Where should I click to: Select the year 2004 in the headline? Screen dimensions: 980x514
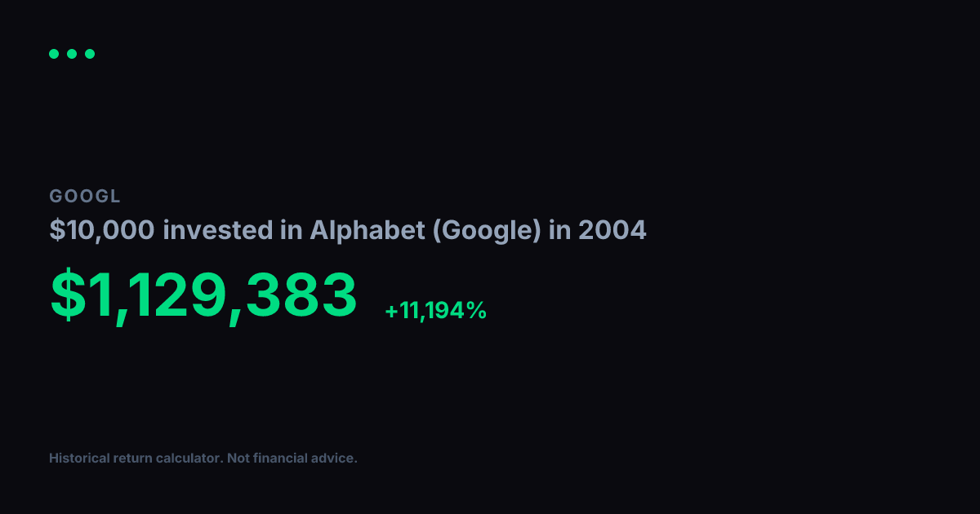[612, 231]
